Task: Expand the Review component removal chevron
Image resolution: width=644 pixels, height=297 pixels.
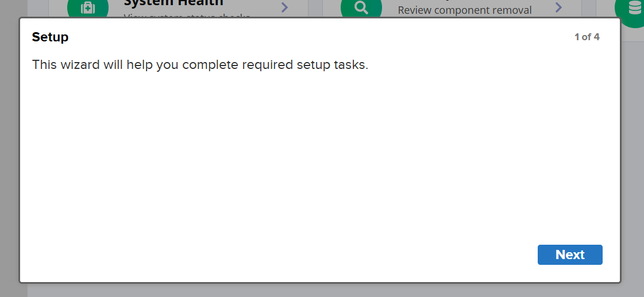Action: pyautogui.click(x=558, y=7)
